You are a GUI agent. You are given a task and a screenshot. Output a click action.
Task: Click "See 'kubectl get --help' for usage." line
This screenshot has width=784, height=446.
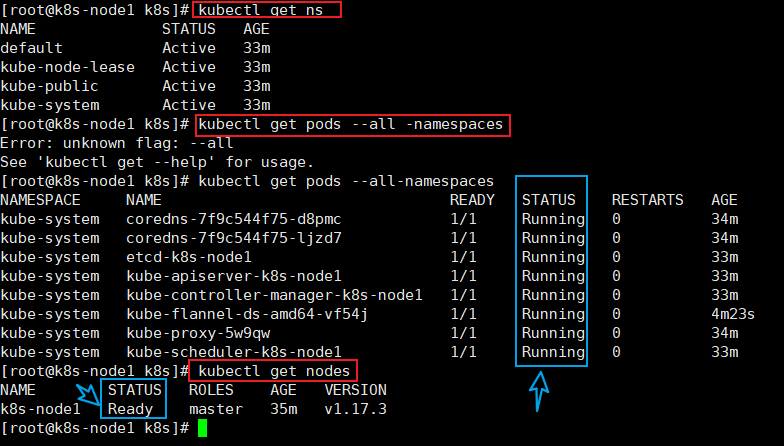tap(157, 162)
